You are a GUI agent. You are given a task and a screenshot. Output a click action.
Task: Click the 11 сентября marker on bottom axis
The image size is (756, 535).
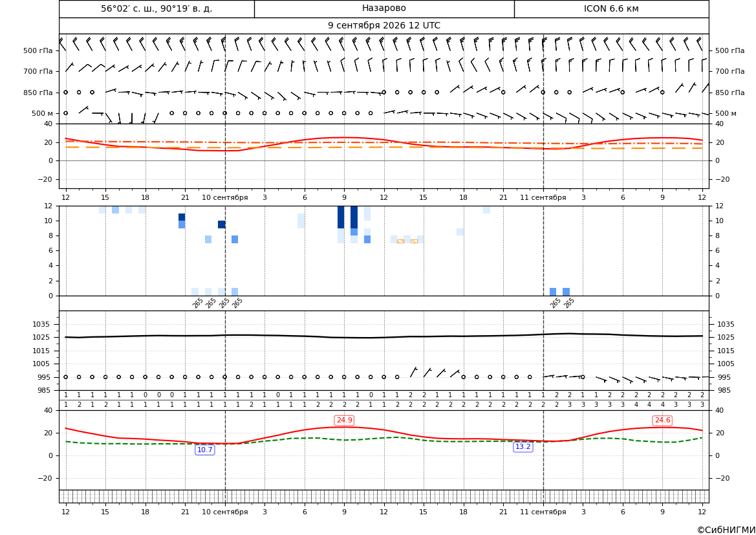coord(543,512)
